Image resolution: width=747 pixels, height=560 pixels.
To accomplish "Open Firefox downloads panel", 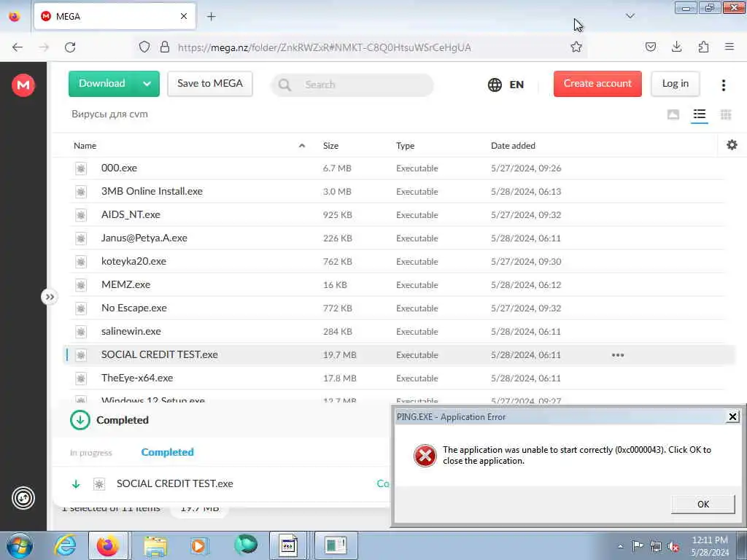I will click(x=676, y=47).
